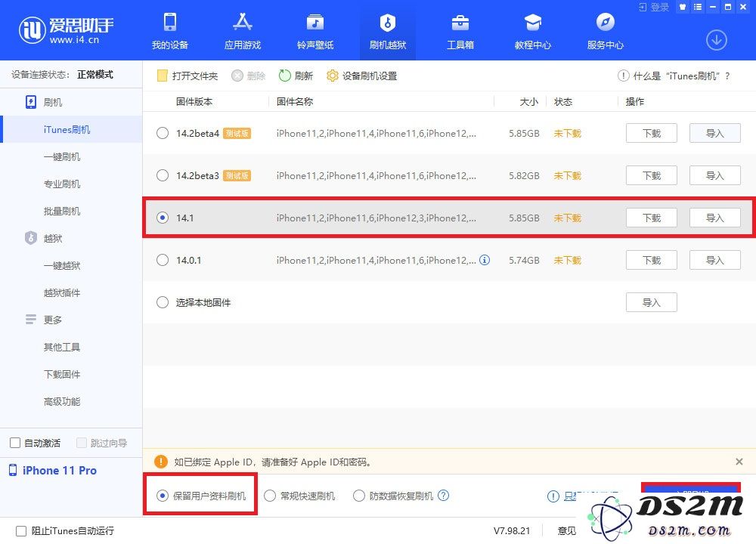Click the download manager arrow icon
The height and width of the screenshot is (544, 756).
(x=717, y=40)
